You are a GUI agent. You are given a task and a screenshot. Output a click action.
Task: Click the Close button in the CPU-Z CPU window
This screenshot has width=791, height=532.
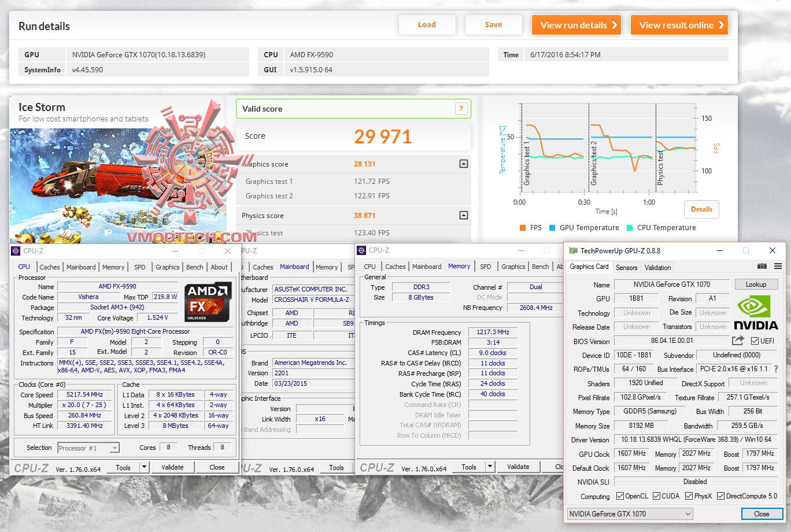tap(217, 467)
